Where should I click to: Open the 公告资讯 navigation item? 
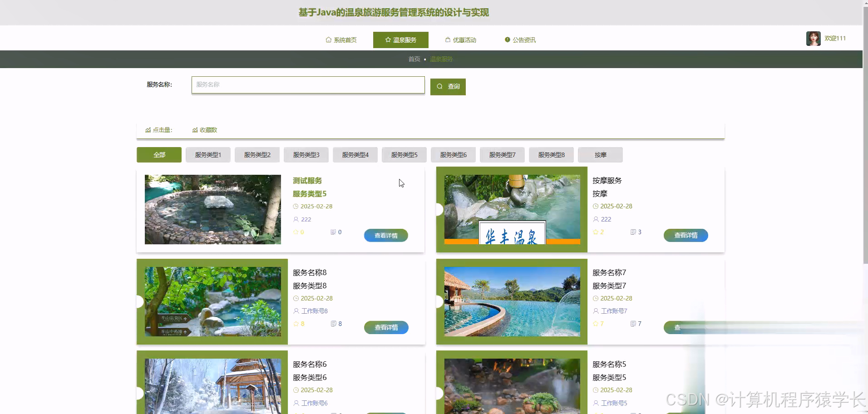click(x=520, y=40)
